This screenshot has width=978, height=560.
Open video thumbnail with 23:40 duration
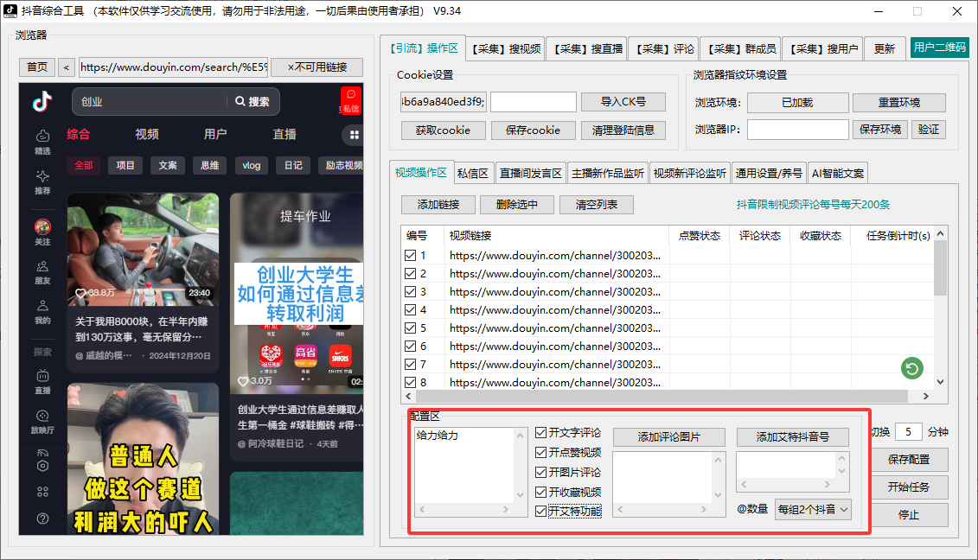point(143,248)
